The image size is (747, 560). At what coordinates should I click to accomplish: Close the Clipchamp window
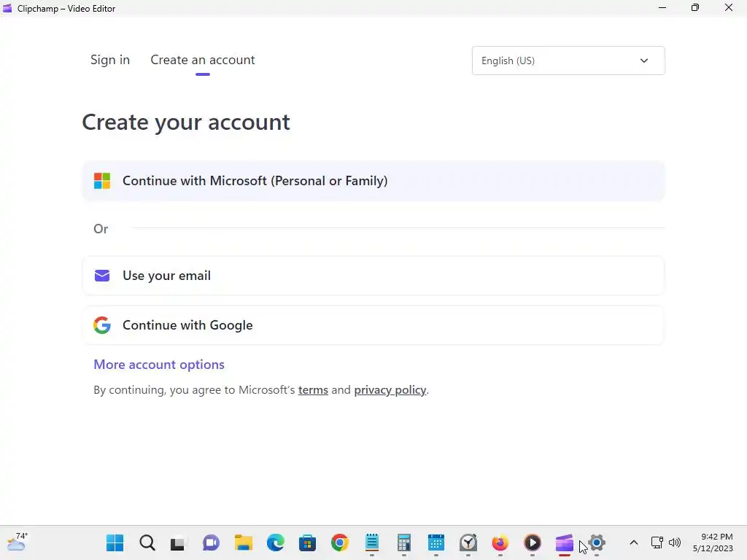click(x=729, y=8)
